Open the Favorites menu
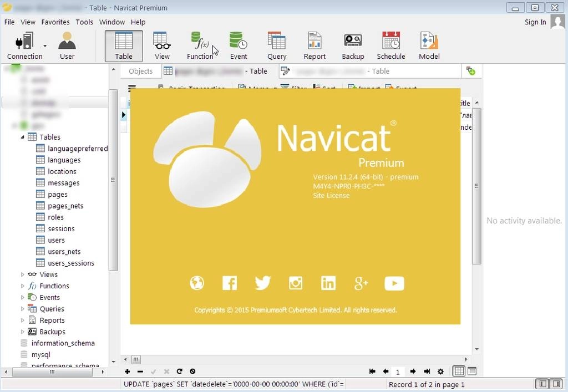The image size is (568, 392). coord(55,22)
